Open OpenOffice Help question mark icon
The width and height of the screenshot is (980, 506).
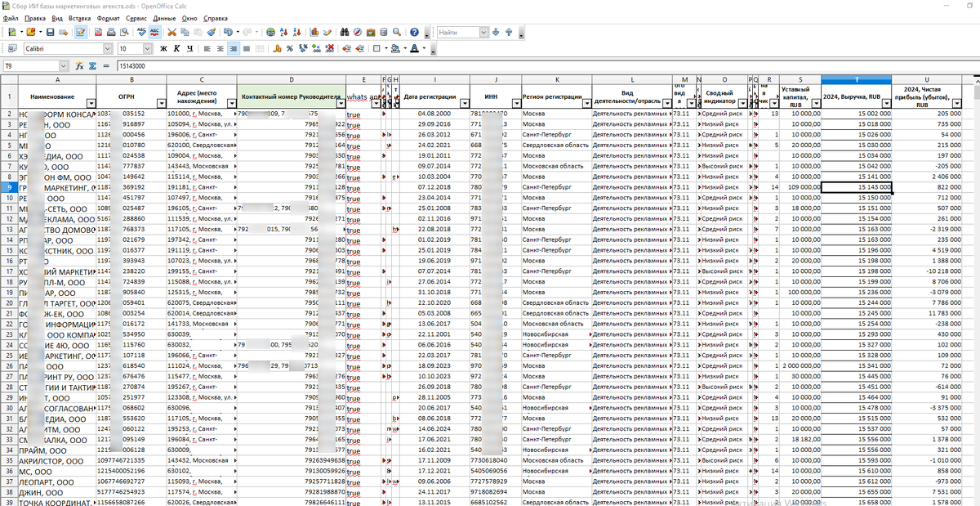(x=414, y=32)
